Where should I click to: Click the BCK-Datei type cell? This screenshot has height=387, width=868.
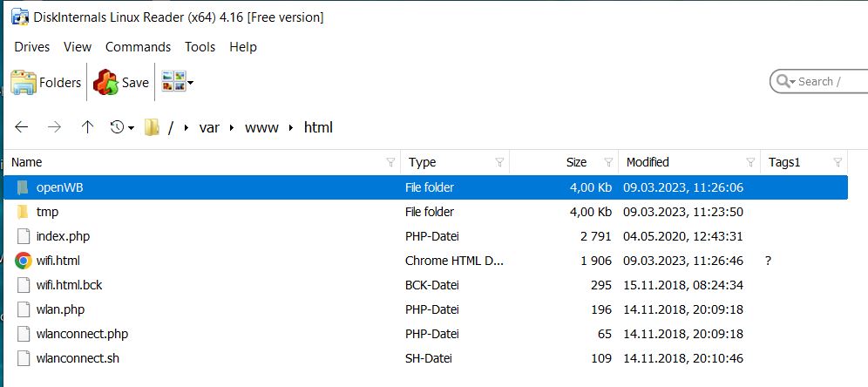[x=431, y=285]
